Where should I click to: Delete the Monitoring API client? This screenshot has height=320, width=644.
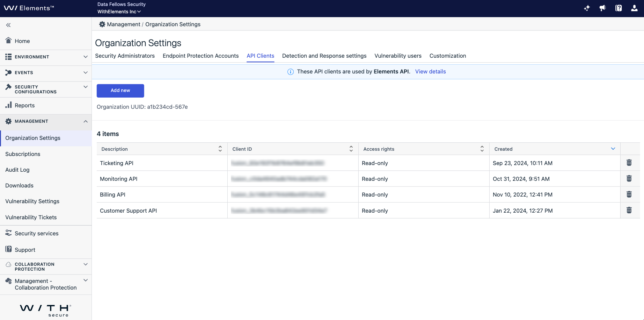pyautogui.click(x=629, y=178)
